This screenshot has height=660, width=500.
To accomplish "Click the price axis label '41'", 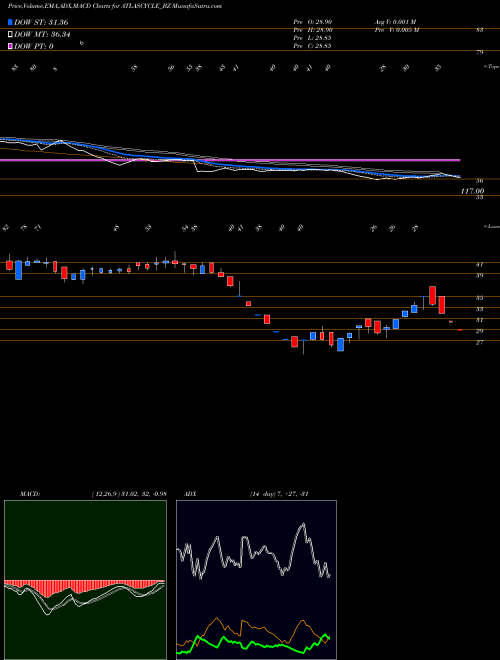I will coord(479,265).
